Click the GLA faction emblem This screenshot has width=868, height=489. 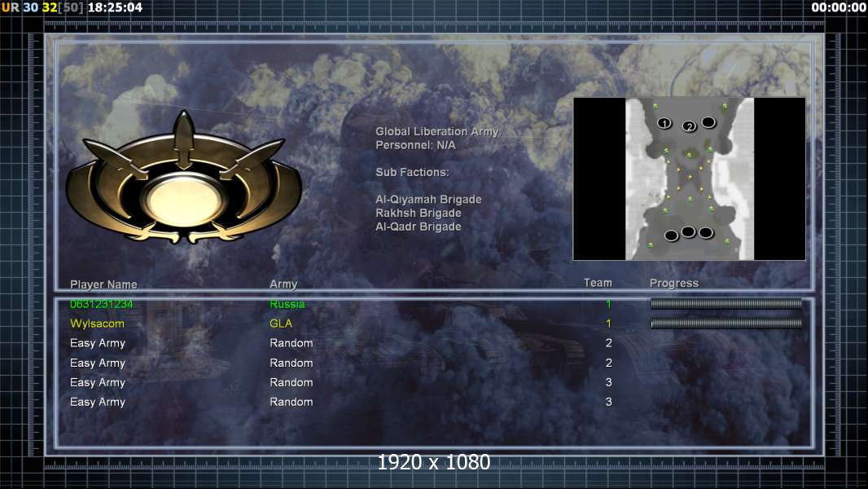[x=184, y=178]
